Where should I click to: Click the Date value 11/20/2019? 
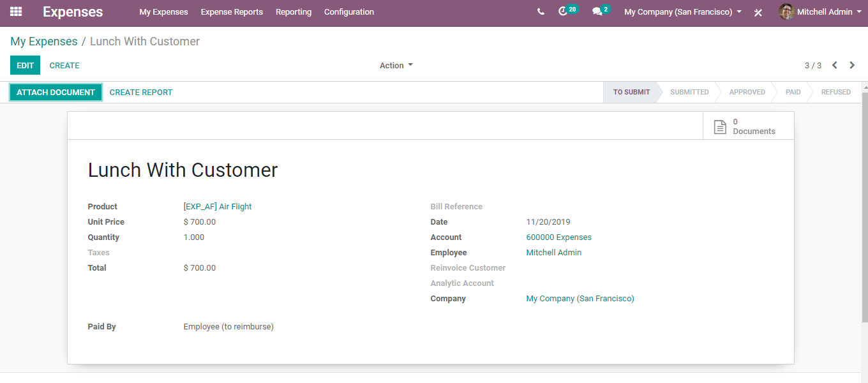548,222
